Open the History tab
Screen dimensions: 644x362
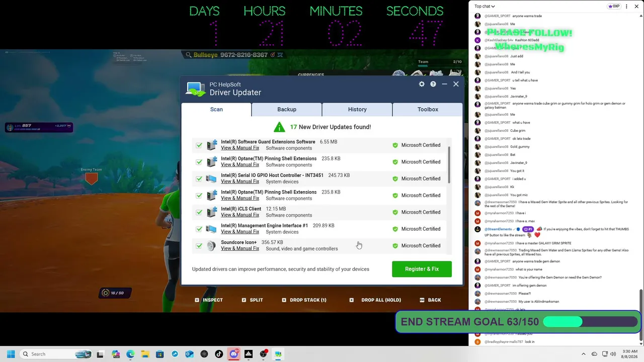pyautogui.click(x=357, y=109)
